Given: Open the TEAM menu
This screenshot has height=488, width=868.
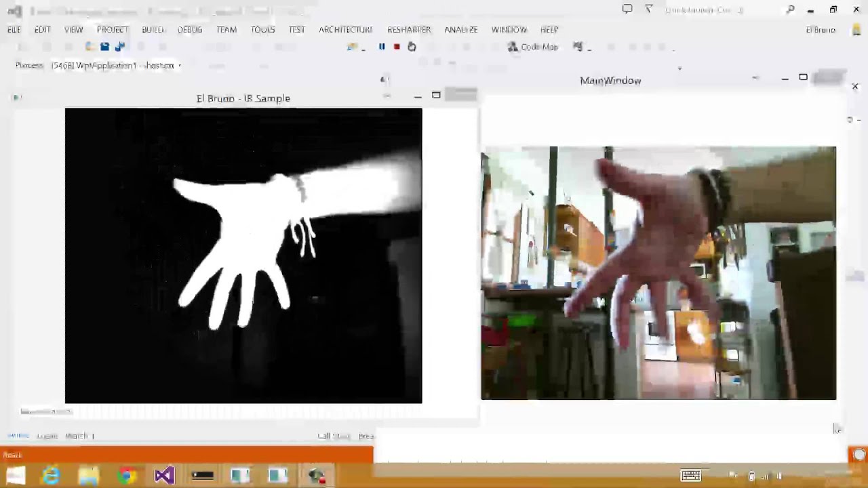Looking at the screenshot, I should (x=226, y=30).
